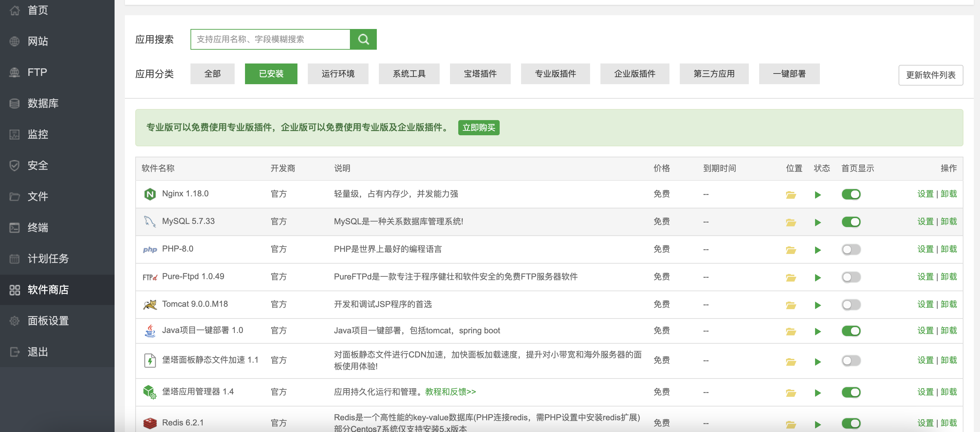The width and height of the screenshot is (980, 432).
Task: Open 监控 in the sidebar
Action: 57,134
